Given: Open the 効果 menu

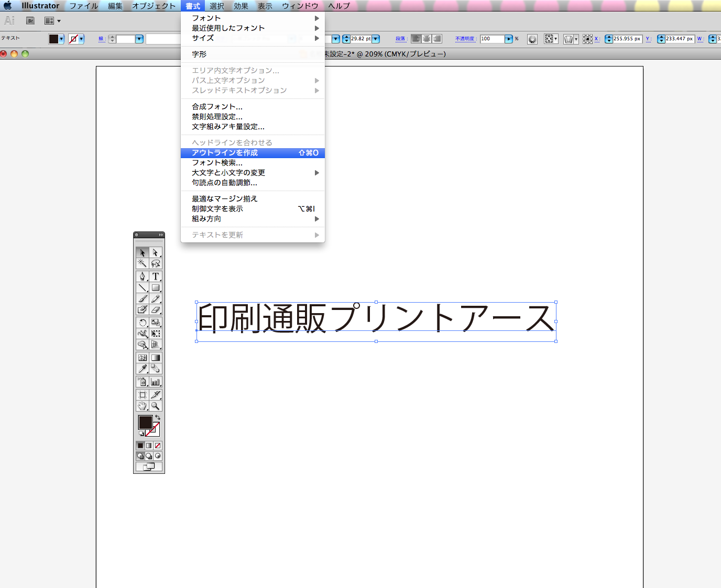Looking at the screenshot, I should tap(241, 6).
